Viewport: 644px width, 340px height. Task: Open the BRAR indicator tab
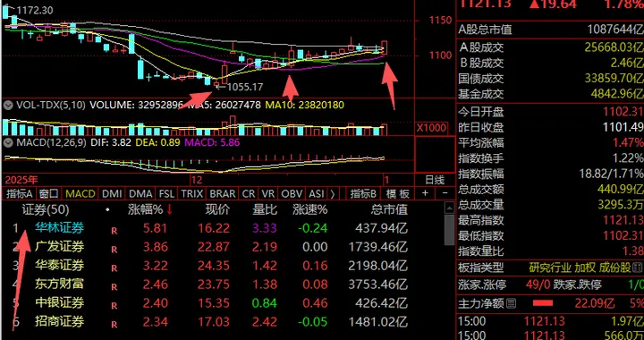pos(222,193)
